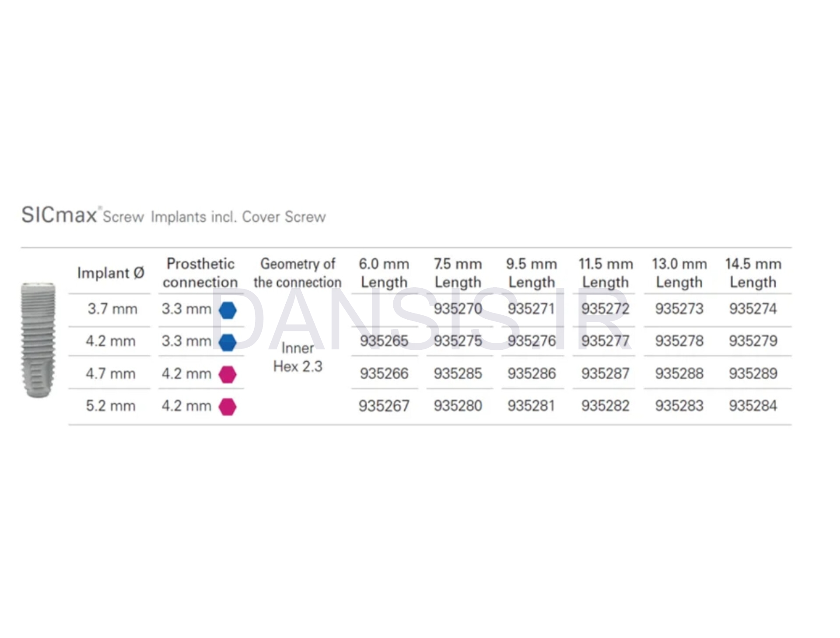Click the blue hexagon in the 3.7 mm implant row

(227, 310)
